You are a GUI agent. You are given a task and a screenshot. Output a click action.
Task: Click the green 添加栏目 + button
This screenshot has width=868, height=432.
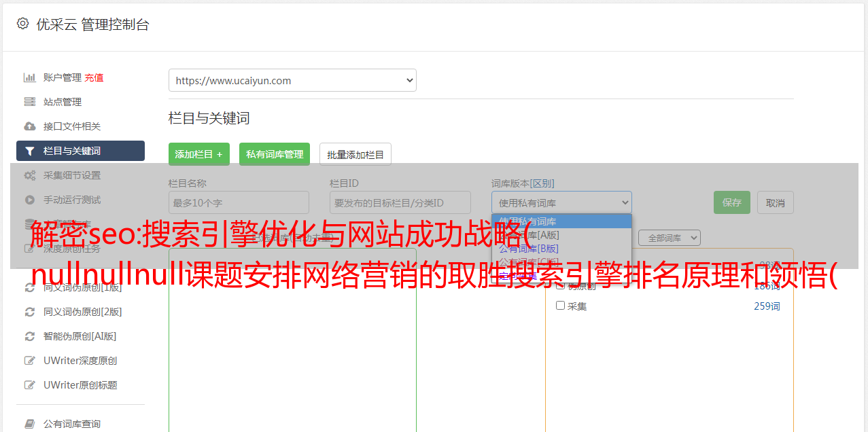[199, 154]
